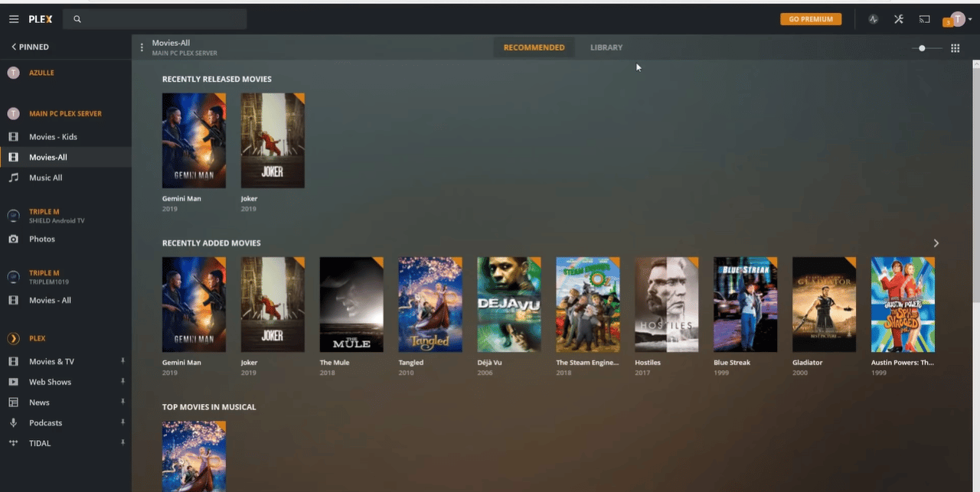Toggle pin for Podcasts
980x492 pixels.
click(122, 422)
